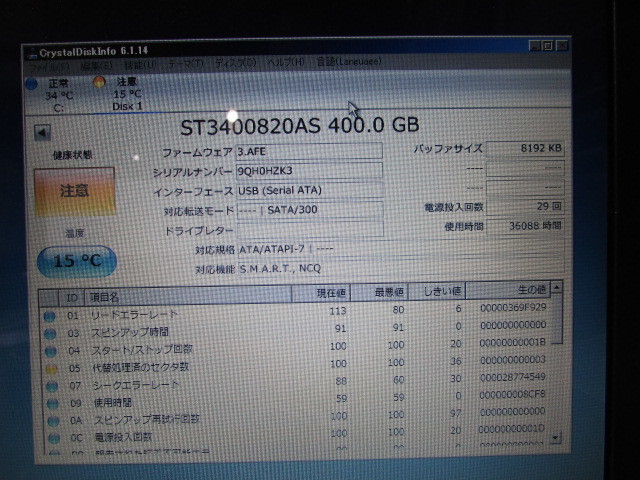Click the 生の値 column header

[508, 290]
